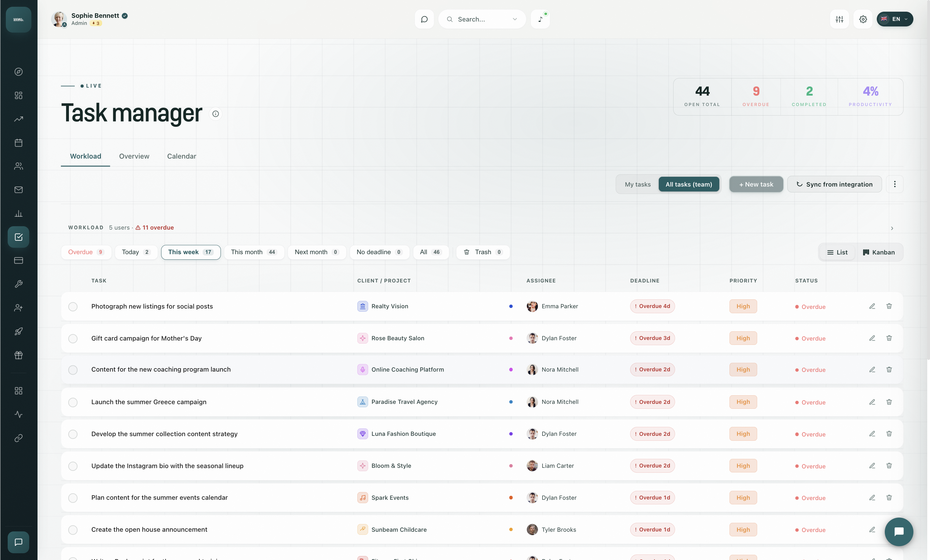Delete the Gift card campaign task
The width and height of the screenshot is (930, 560).
click(x=889, y=338)
